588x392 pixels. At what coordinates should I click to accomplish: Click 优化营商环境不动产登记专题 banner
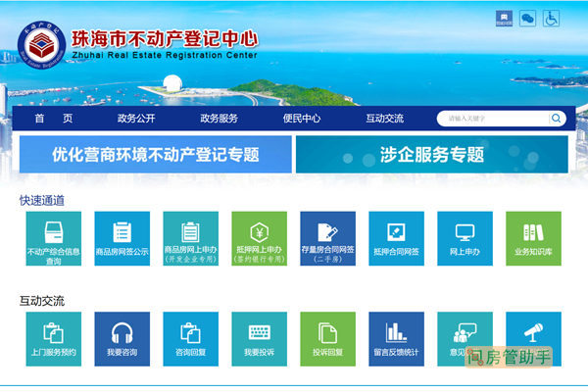(x=155, y=155)
